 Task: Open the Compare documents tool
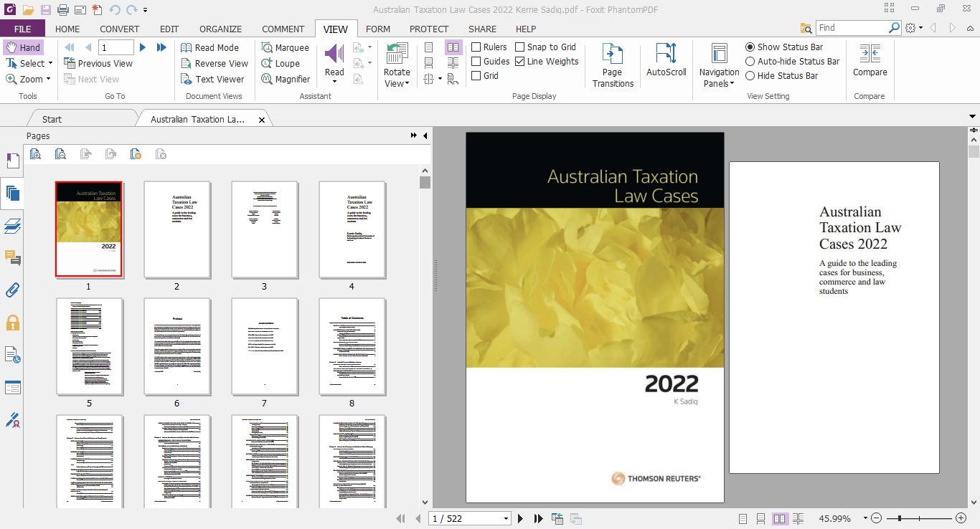870,59
